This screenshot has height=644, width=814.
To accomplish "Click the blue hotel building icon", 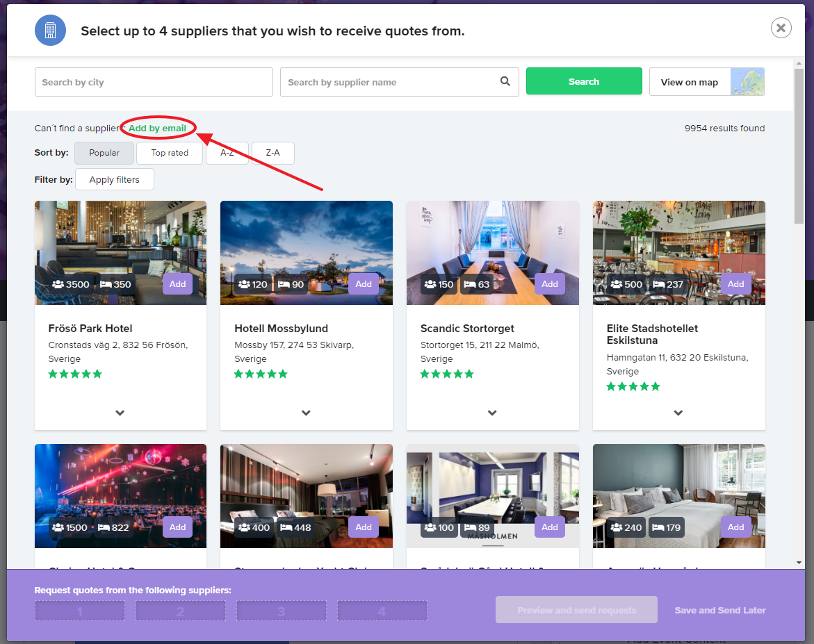I will coord(50,30).
